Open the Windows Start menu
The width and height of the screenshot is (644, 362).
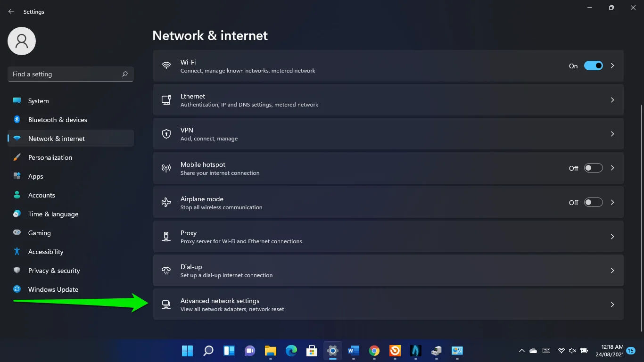point(187,351)
